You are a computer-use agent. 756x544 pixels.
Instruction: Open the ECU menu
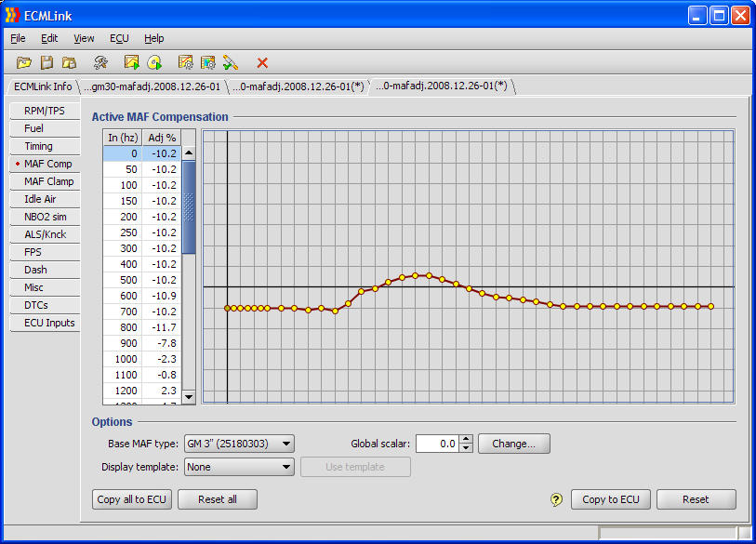tap(119, 38)
